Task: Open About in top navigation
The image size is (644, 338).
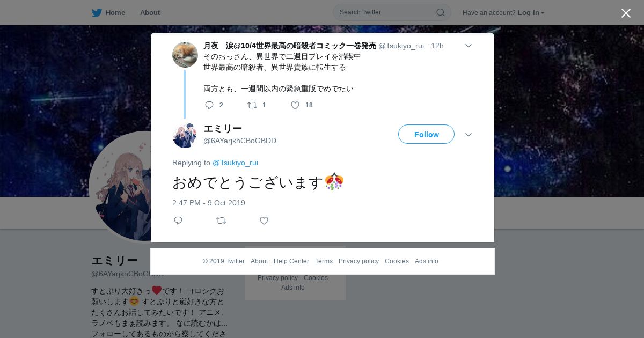Action: (150, 13)
